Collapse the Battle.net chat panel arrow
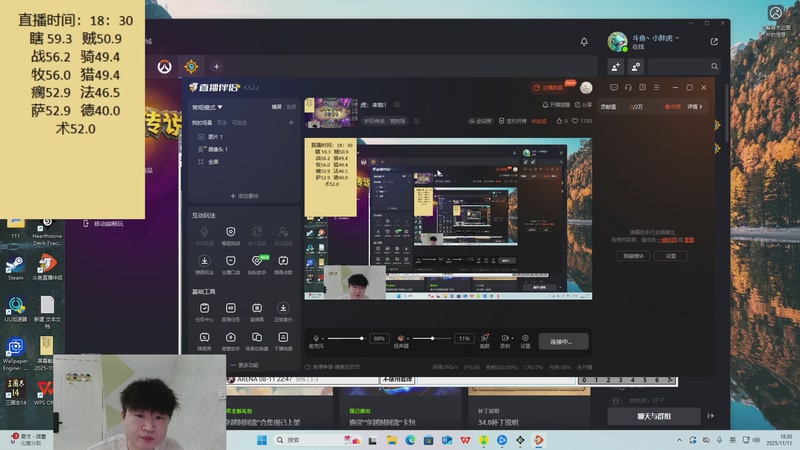800x450 pixels. click(x=711, y=416)
